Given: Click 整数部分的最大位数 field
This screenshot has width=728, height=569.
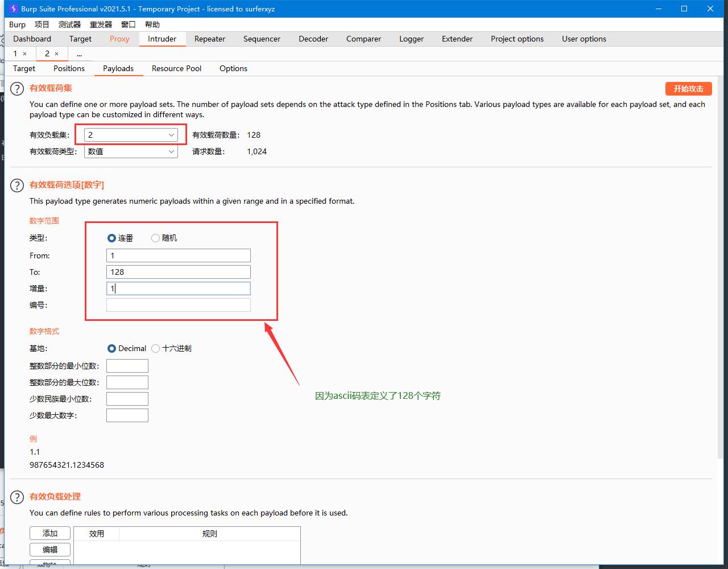Looking at the screenshot, I should pos(127,382).
